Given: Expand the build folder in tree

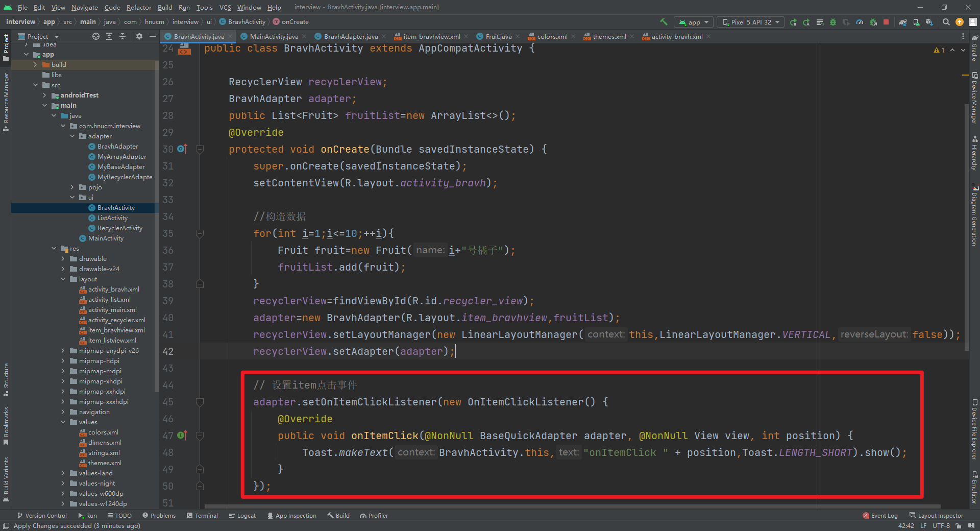Looking at the screenshot, I should (35, 65).
